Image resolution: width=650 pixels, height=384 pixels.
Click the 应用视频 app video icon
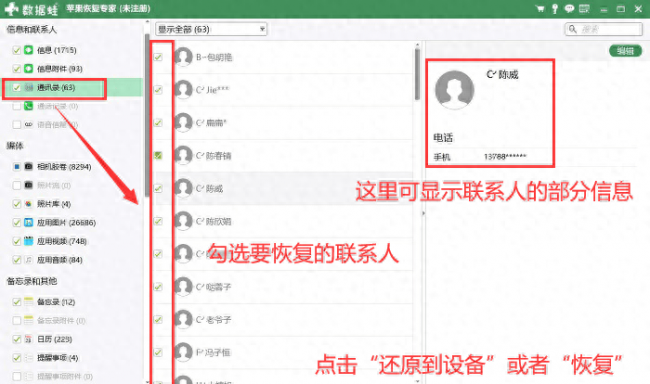(x=28, y=241)
